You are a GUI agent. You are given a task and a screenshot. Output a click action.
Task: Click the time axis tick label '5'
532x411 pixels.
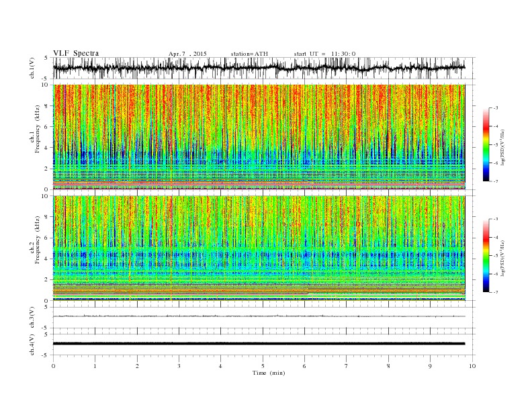[x=263, y=366]
